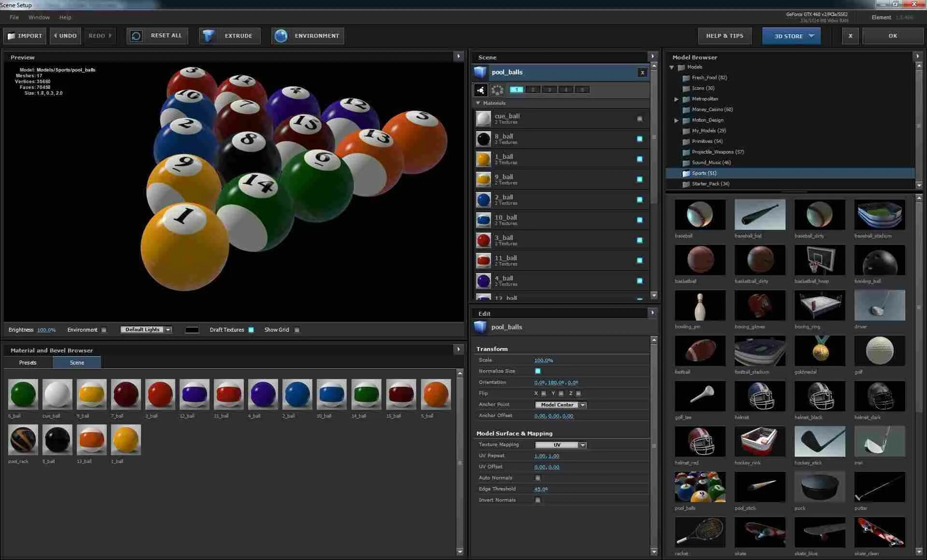The width and height of the screenshot is (927, 560).
Task: Toggle the Normalize Size checkbox
Action: [538, 371]
